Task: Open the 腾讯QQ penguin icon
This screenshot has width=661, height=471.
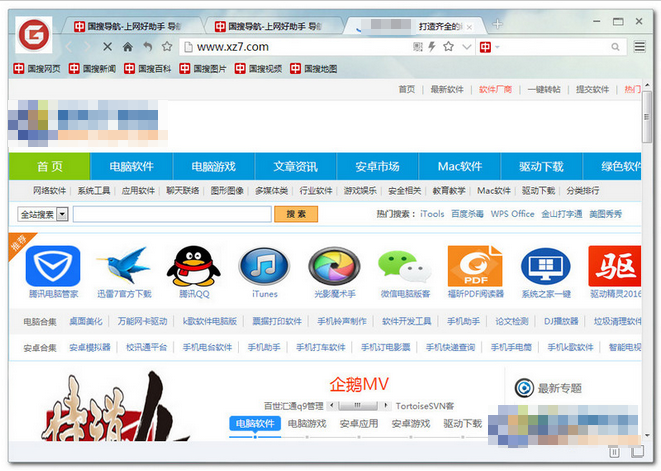Action: click(193, 266)
